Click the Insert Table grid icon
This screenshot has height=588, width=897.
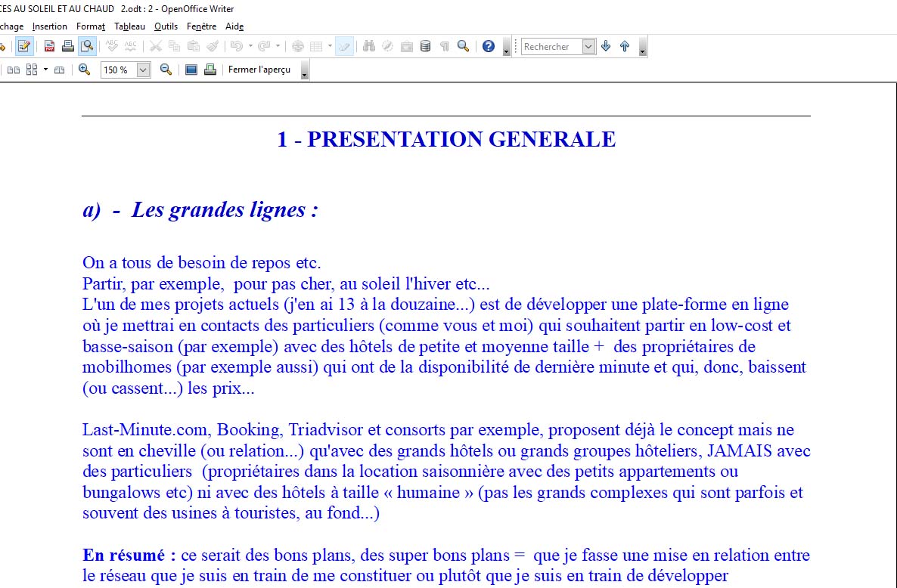click(x=316, y=46)
